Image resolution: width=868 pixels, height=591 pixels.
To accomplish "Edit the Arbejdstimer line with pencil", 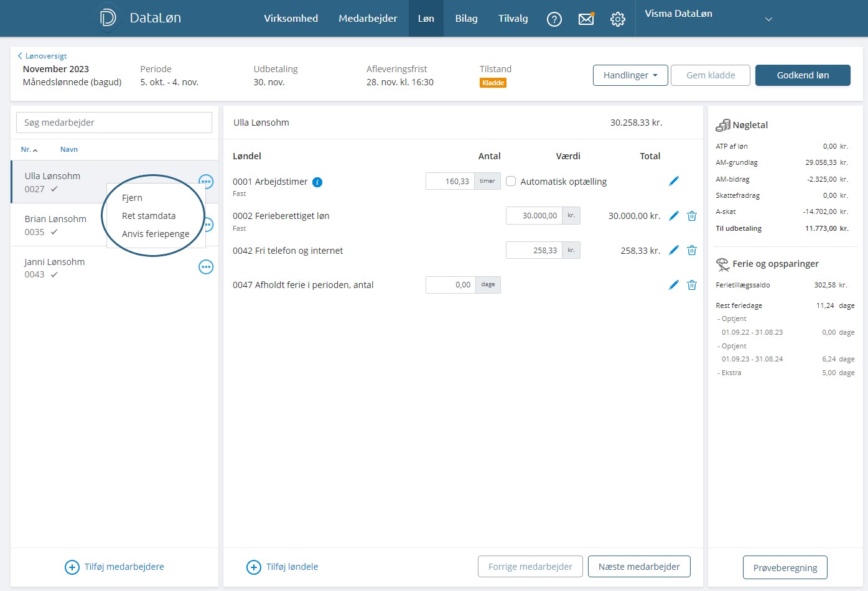I will point(674,181).
